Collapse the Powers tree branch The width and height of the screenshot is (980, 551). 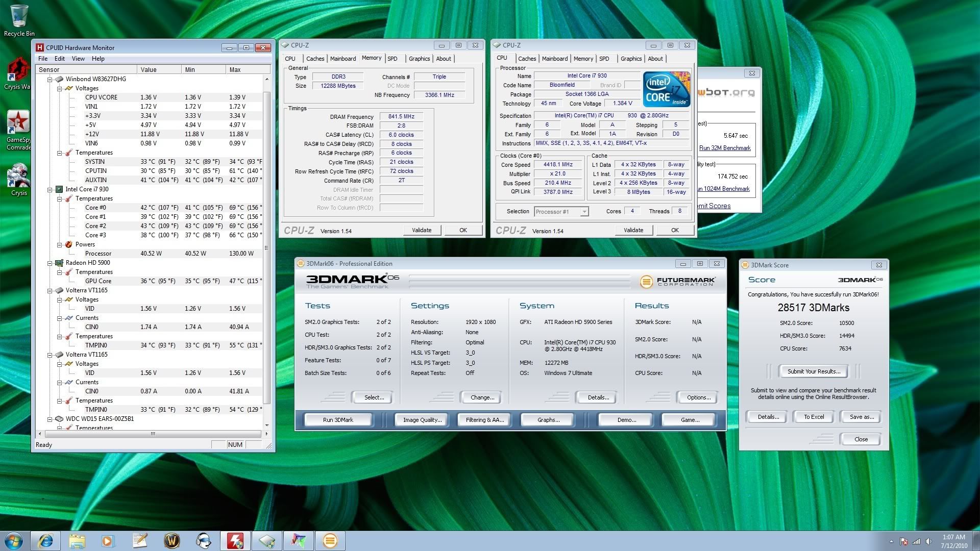click(x=59, y=244)
